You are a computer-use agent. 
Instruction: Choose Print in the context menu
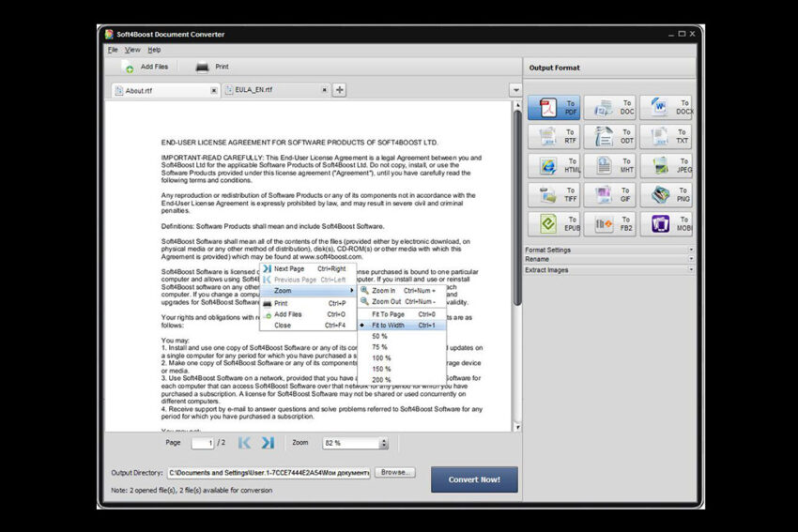[x=308, y=303]
